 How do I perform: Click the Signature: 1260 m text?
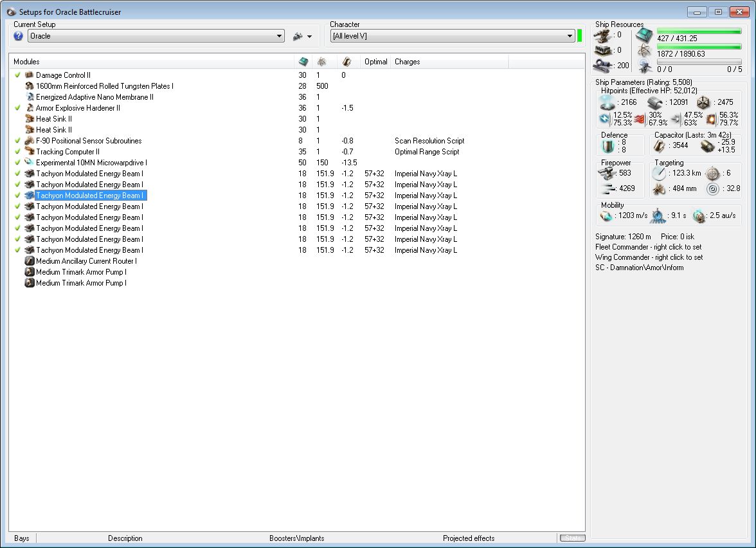[623, 237]
